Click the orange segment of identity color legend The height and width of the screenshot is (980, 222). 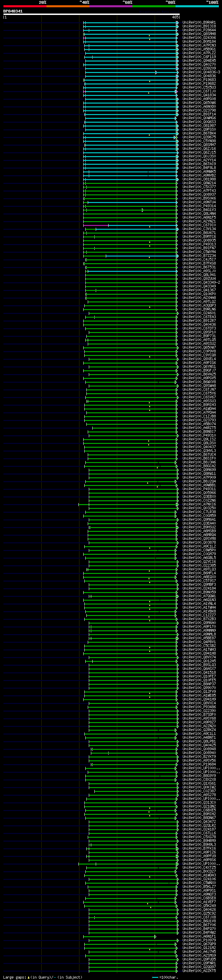click(x=68, y=6)
